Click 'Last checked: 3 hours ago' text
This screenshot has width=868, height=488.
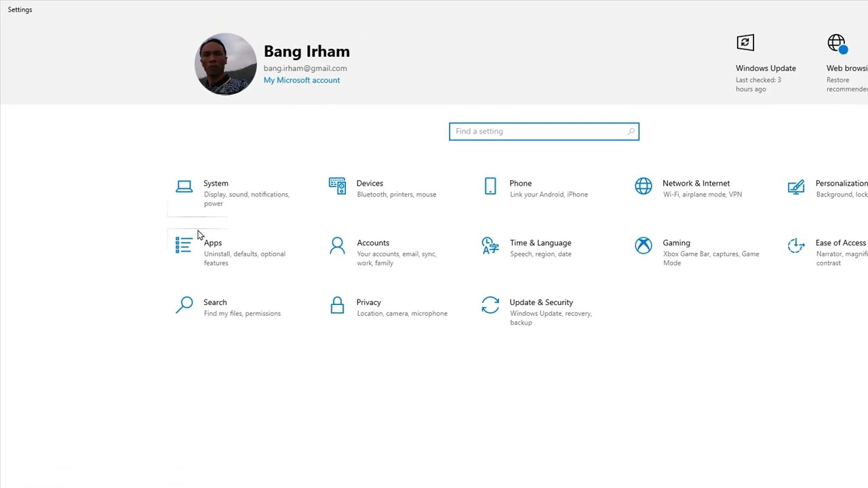758,85
